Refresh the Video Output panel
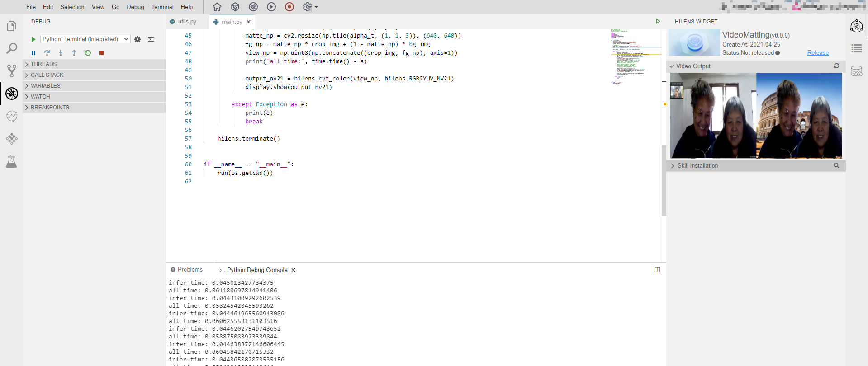868x366 pixels. [837, 66]
